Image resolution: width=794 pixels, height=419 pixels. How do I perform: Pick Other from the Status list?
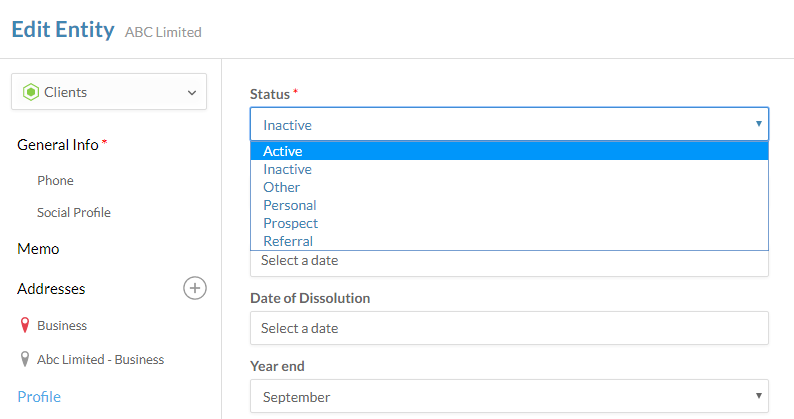281,187
